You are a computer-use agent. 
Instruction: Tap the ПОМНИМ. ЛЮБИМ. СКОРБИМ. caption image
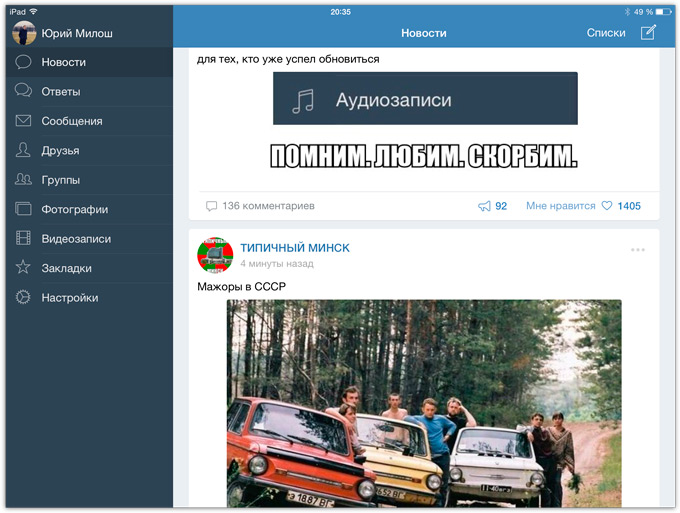(x=423, y=156)
